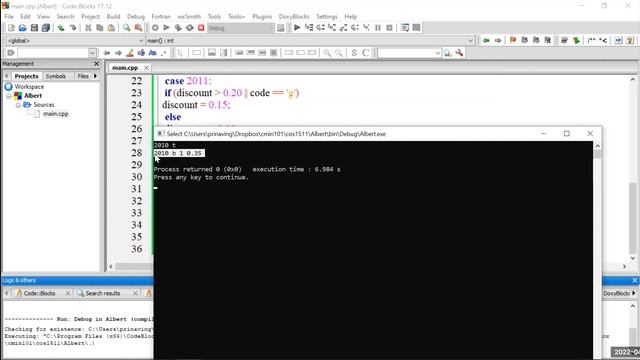This screenshot has height=360, width=640.
Task: Select main.cpp in the project tree
Action: 56,114
